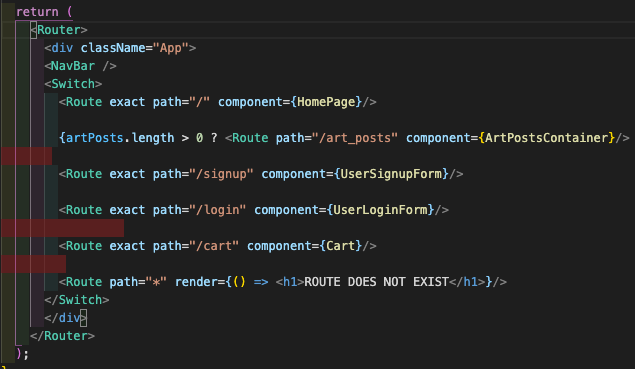Click the closing Switch tag
This screenshot has height=369, width=635.
[77, 300]
